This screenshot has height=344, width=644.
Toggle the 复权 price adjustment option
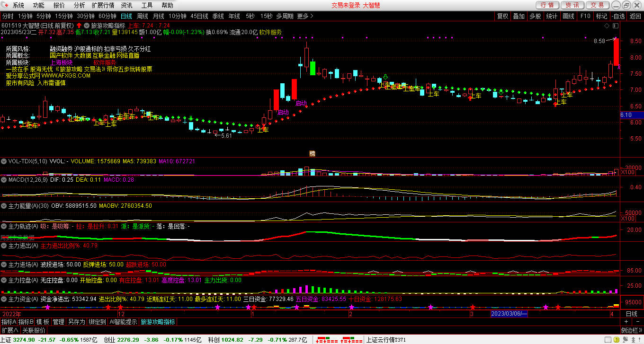[502, 16]
